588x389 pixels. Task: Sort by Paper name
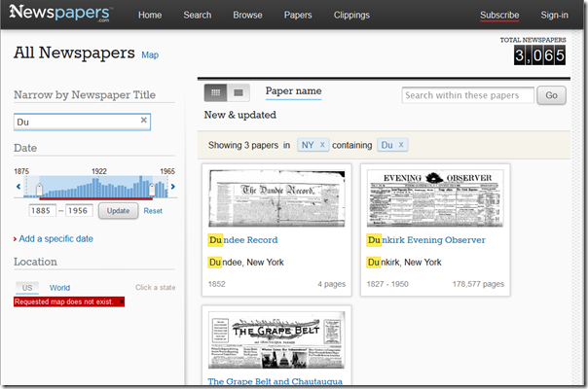[x=293, y=91]
